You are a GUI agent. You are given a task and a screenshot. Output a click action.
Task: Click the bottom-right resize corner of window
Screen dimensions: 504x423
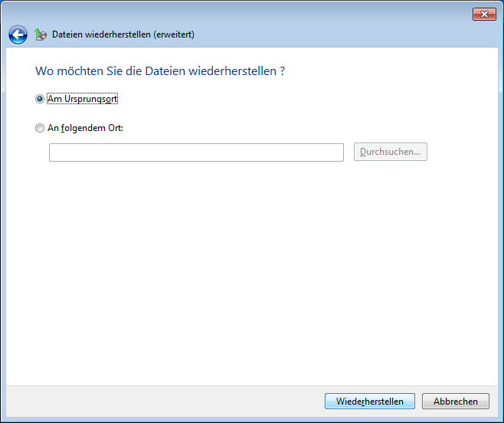pos(501,420)
